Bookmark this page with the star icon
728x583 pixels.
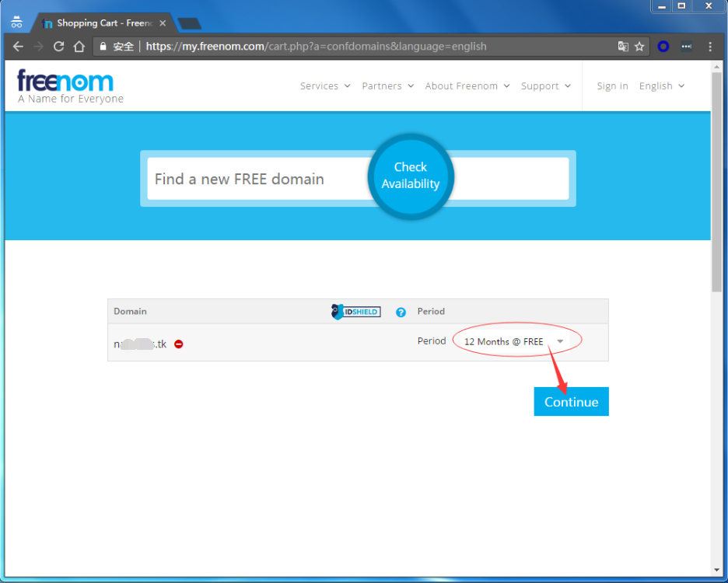coord(639,47)
